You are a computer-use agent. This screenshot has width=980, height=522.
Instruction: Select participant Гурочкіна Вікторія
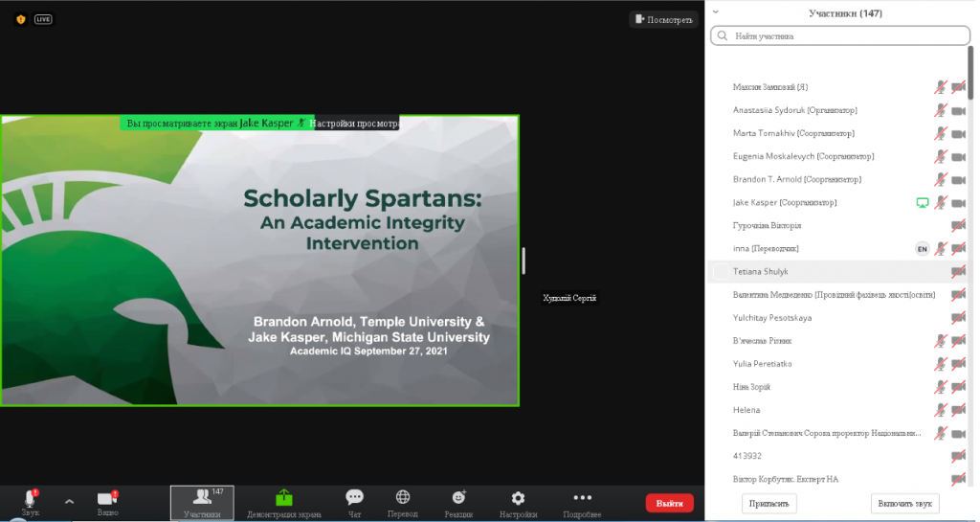837,226
